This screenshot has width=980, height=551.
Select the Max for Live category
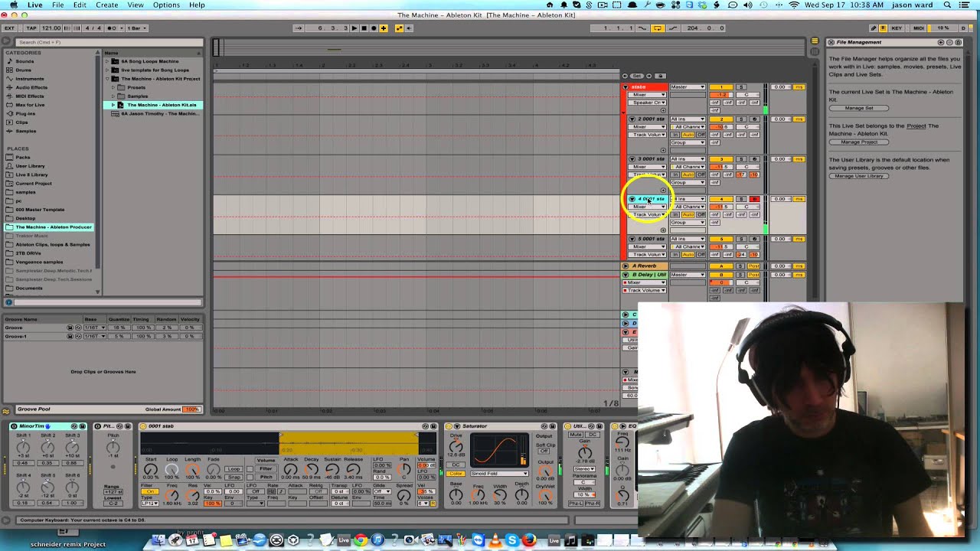pyautogui.click(x=30, y=105)
